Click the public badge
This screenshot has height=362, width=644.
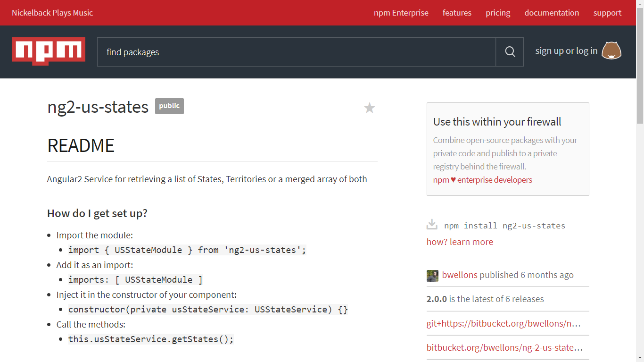tap(169, 106)
